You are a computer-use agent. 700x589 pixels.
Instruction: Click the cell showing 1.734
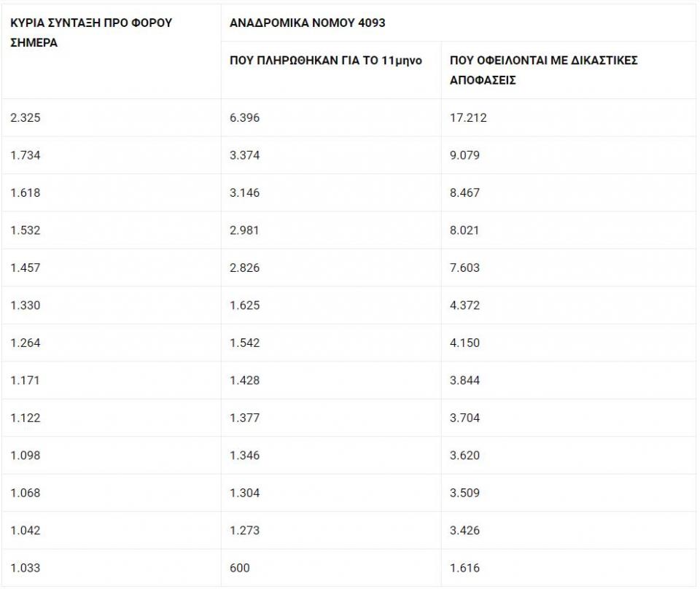click(26, 155)
